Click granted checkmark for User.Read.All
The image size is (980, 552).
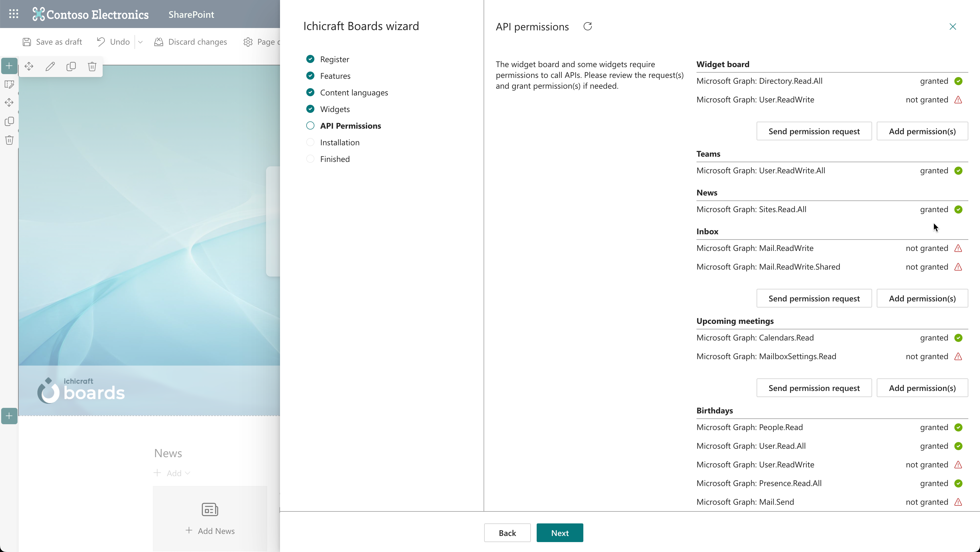(x=959, y=446)
